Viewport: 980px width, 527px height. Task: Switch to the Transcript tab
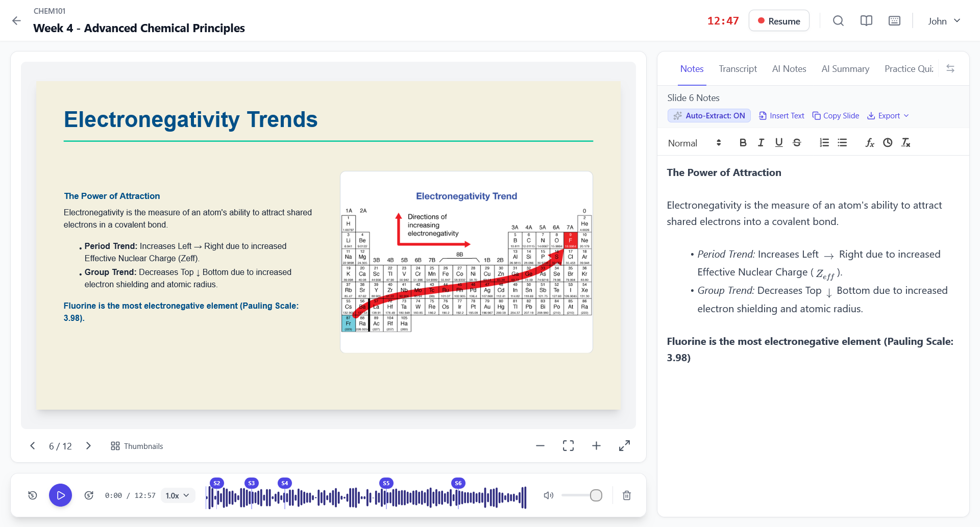(x=738, y=69)
